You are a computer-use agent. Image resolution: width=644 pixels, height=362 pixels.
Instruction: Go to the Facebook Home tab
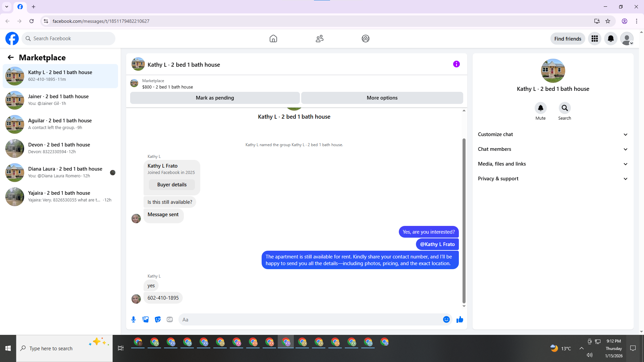[273, 39]
